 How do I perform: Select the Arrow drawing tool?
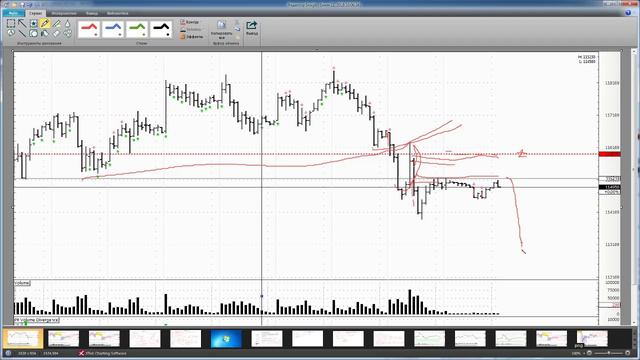point(22,24)
